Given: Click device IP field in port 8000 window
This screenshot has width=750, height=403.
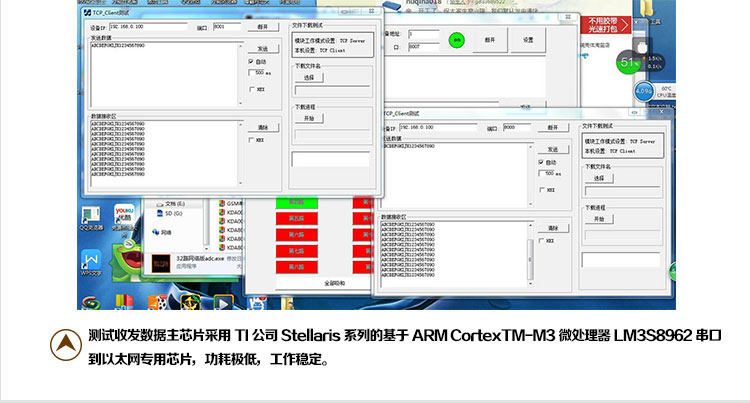Looking at the screenshot, I should pyautogui.click(x=438, y=128).
